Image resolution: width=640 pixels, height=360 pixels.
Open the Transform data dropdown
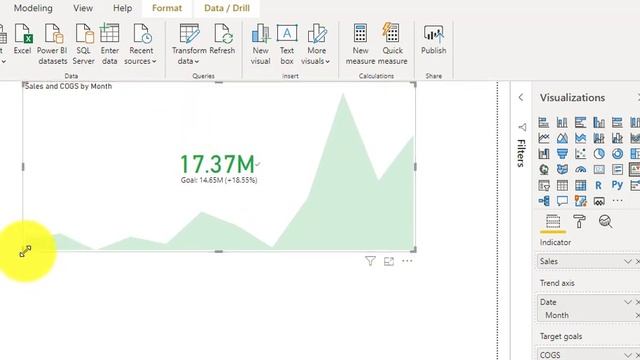click(189, 44)
